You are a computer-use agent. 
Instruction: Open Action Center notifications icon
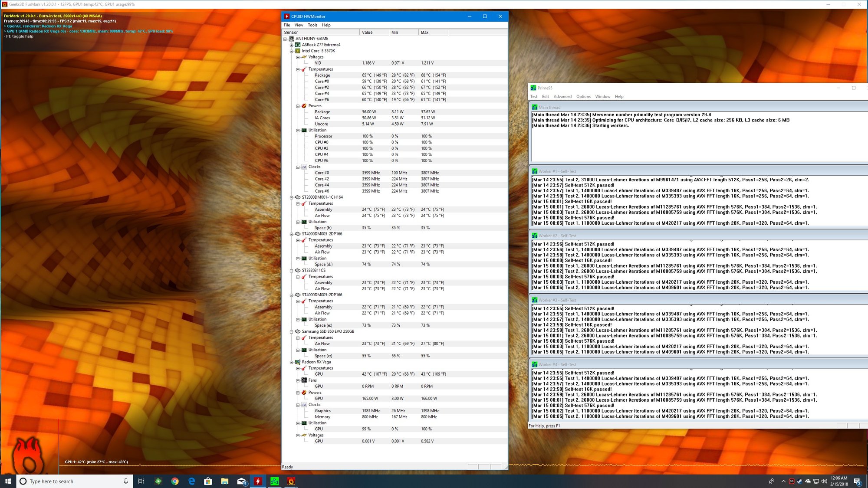click(x=857, y=481)
